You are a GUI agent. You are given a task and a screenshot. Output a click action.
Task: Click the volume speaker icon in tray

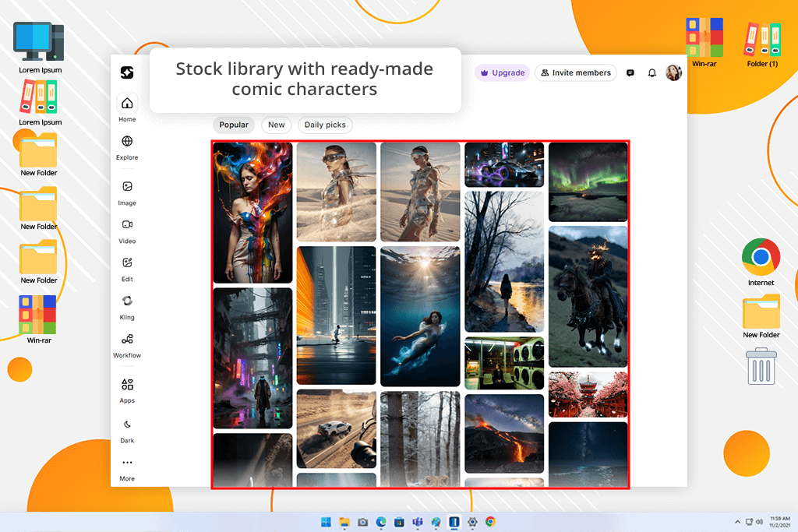(759, 522)
